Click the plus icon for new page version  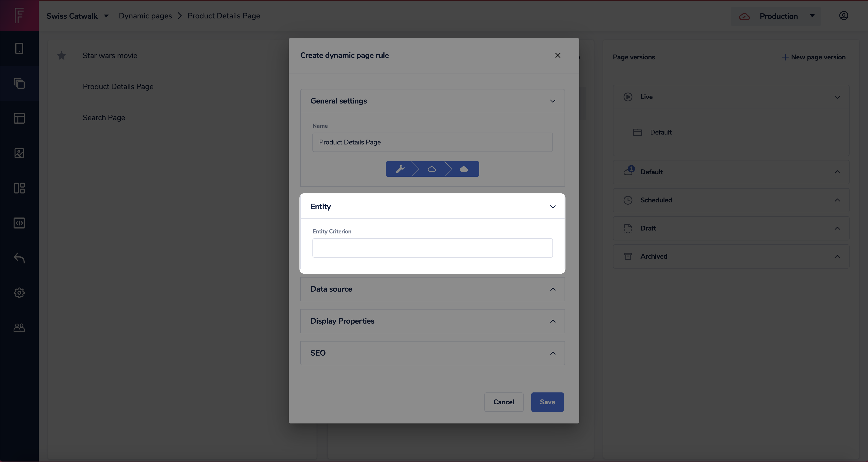point(785,57)
